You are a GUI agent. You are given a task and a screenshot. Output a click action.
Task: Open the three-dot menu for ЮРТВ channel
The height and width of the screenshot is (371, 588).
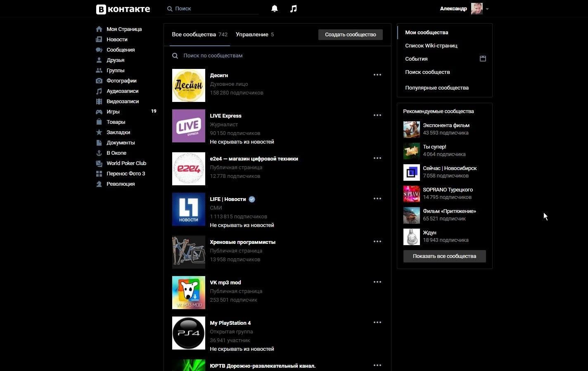point(377,365)
